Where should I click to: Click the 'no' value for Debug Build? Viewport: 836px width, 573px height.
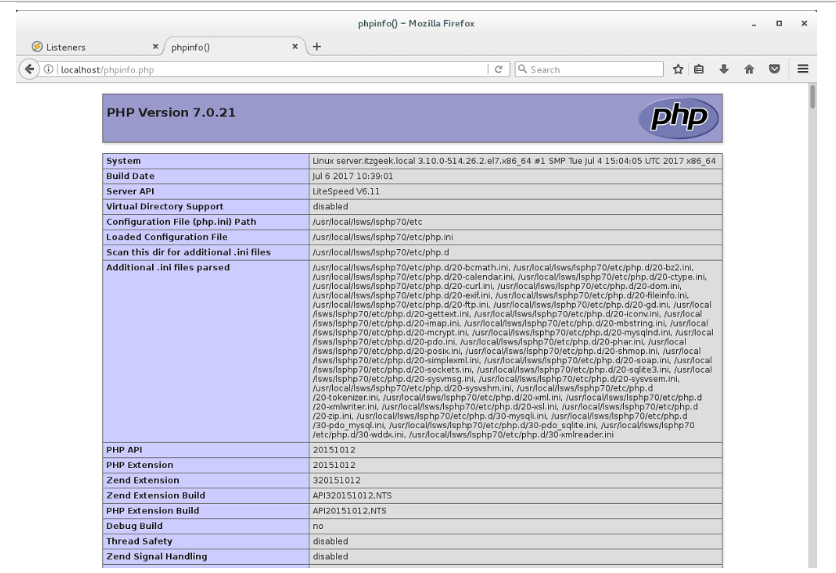tap(318, 526)
